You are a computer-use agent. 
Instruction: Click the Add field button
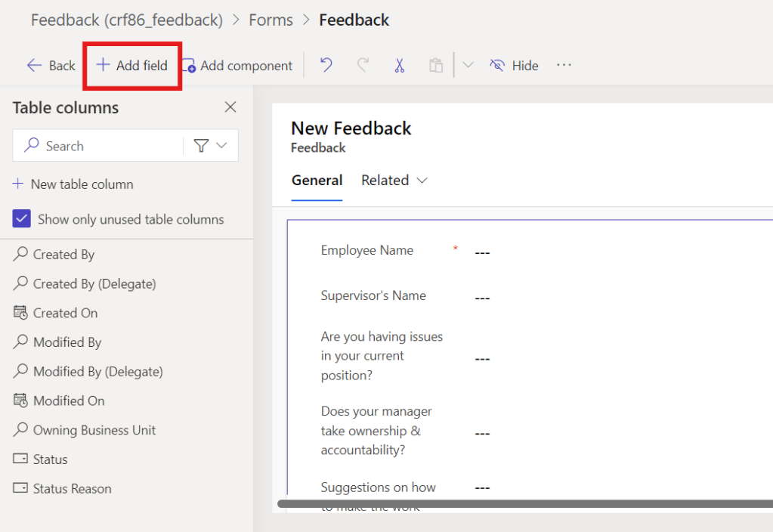pos(132,66)
